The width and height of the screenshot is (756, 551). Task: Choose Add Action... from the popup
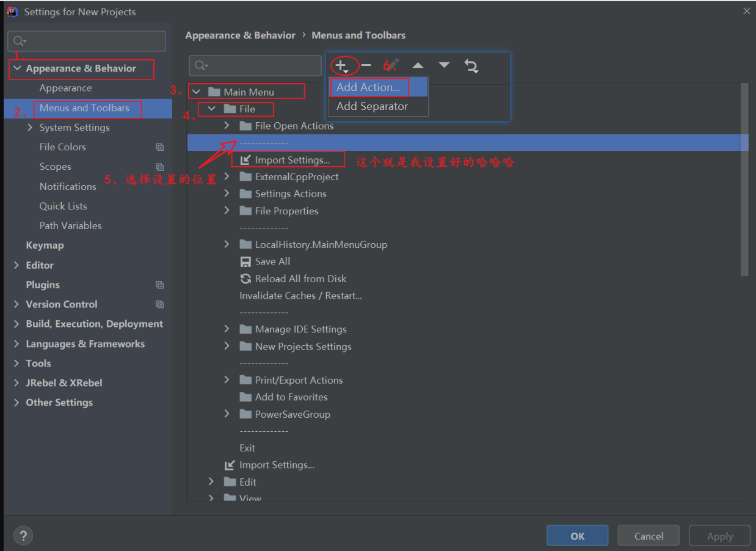click(378, 87)
